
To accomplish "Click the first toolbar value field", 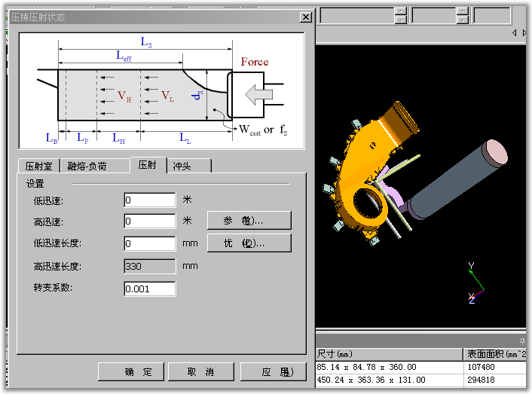I will click(358, 16).
